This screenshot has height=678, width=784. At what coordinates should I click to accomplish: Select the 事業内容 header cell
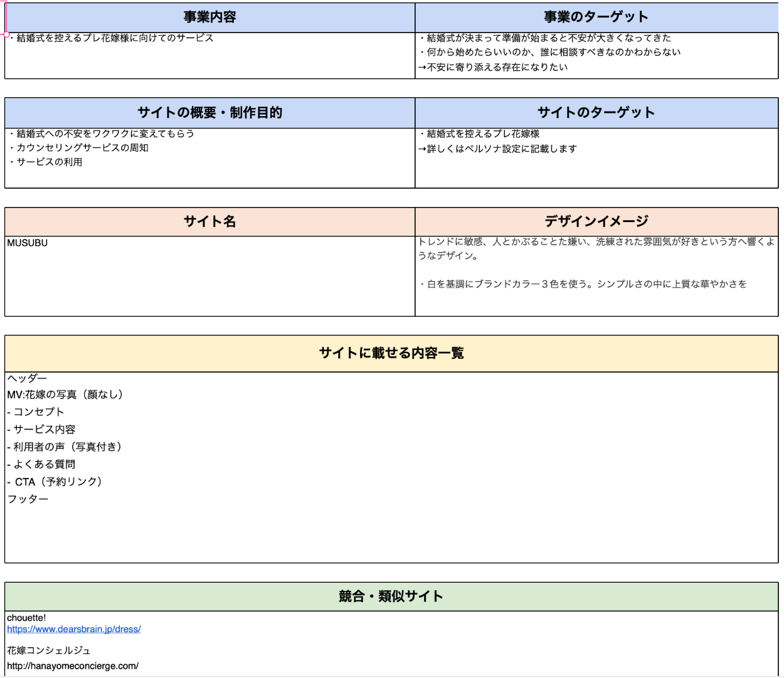(209, 18)
